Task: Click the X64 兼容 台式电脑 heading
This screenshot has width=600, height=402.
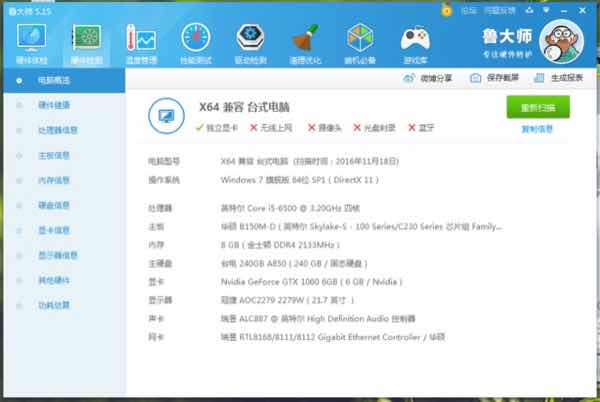Action: [x=244, y=107]
